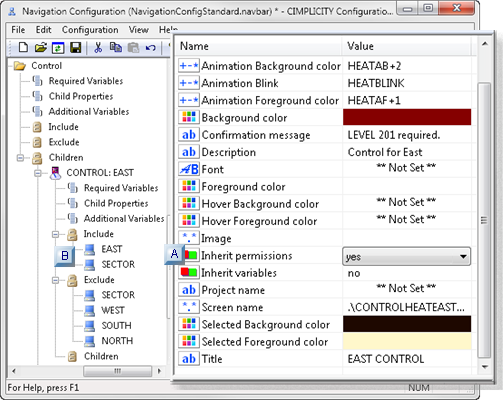Click the green Refresh toolbar icon
The image size is (503, 400).
point(58,48)
